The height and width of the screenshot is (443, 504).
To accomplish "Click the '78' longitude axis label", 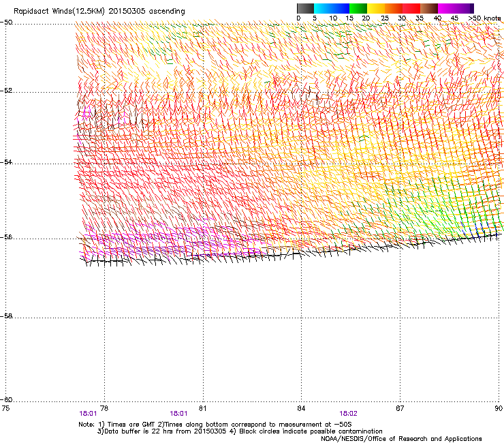I will pos(104,408).
